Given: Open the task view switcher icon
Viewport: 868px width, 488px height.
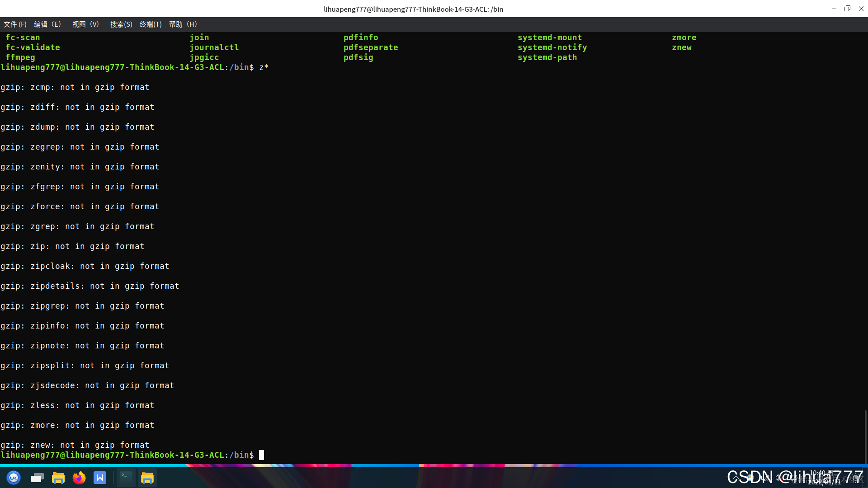Looking at the screenshot, I should click(37, 478).
